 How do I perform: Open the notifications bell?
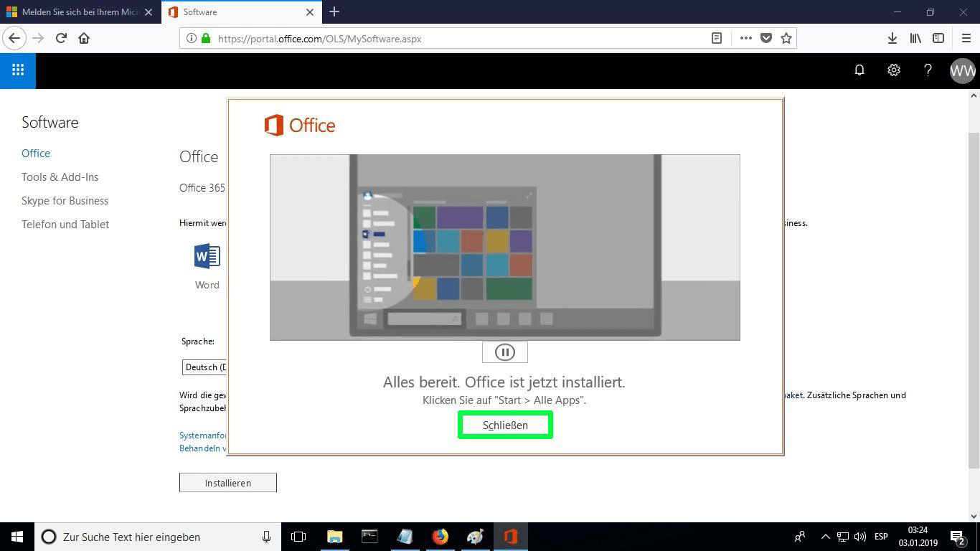click(x=859, y=70)
